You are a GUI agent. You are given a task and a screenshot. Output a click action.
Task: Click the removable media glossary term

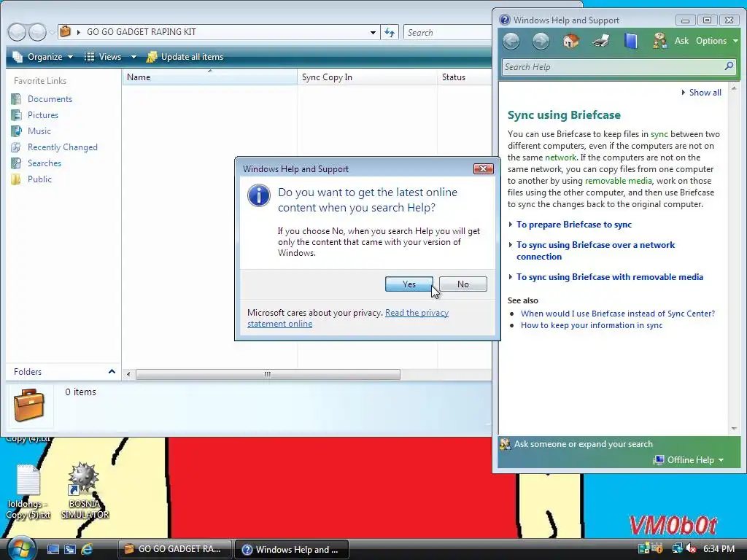click(x=618, y=181)
